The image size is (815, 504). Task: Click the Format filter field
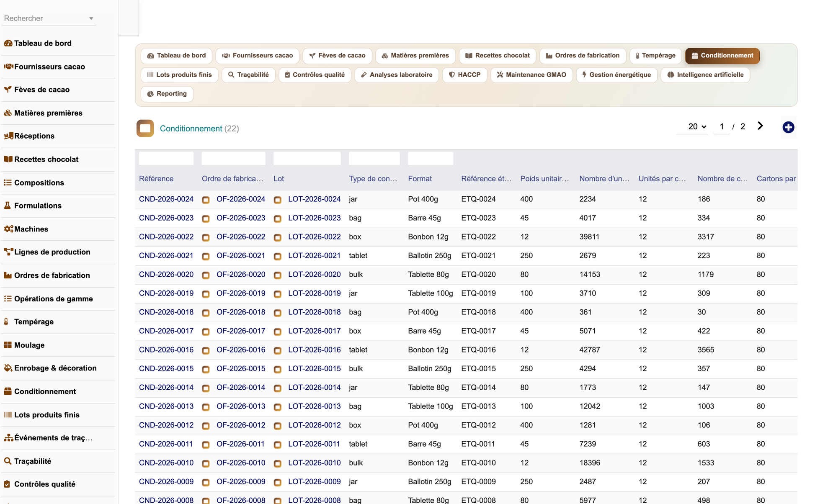coord(431,159)
